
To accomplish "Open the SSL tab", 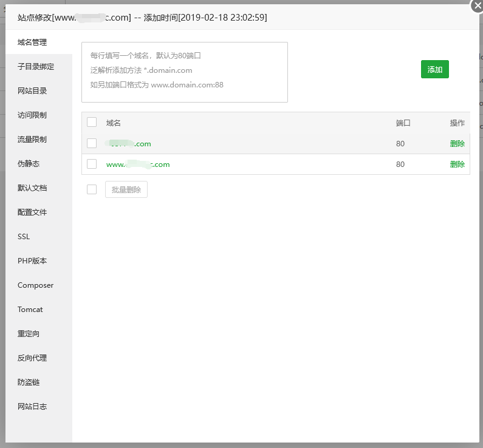I will point(24,237).
